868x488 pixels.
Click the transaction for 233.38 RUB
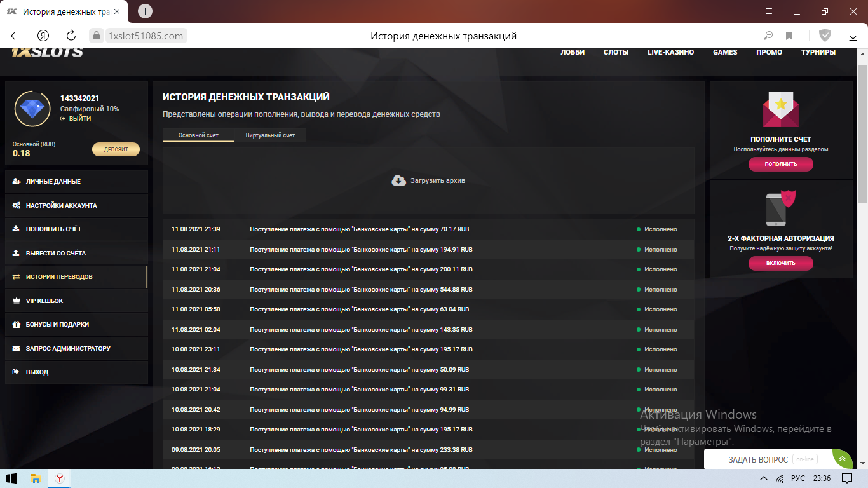[428, 450]
